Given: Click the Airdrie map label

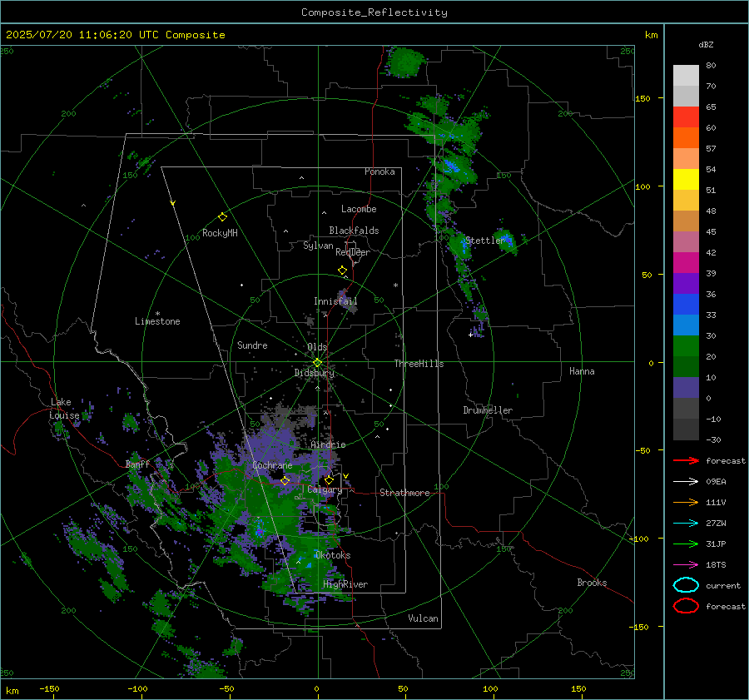Looking at the screenshot, I should click(x=328, y=444).
